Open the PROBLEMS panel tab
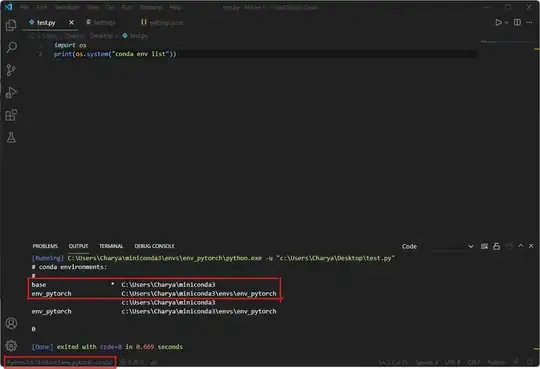Image resolution: width=540 pixels, height=369 pixels. [45, 246]
